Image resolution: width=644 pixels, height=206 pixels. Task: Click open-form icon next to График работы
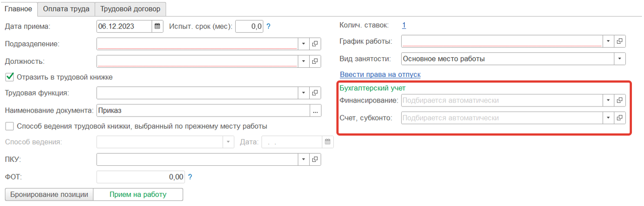(x=620, y=41)
